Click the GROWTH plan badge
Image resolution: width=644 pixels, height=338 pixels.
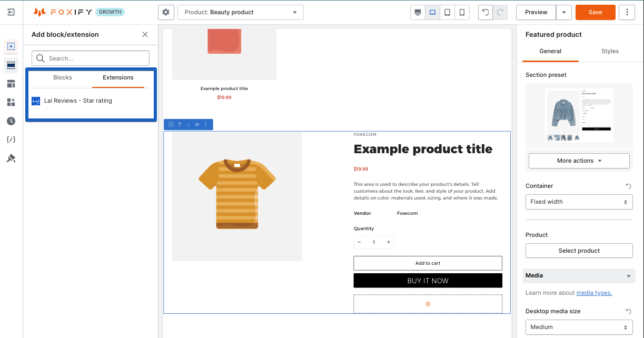[110, 12]
